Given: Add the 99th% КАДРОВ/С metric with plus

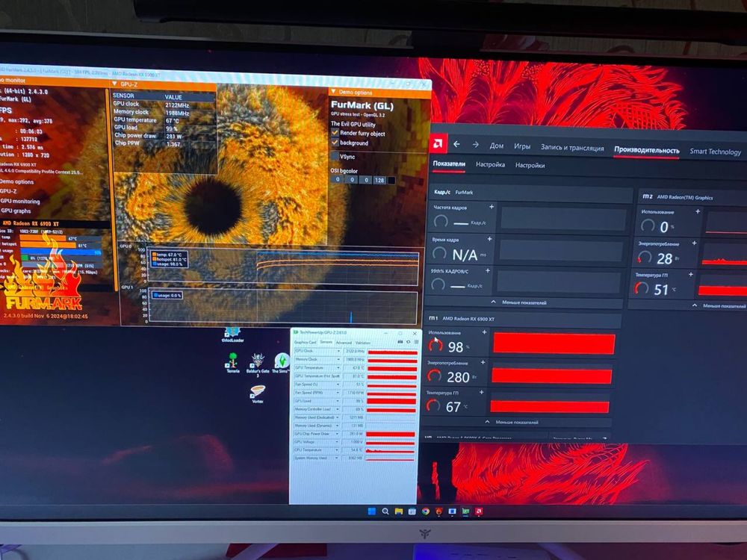Looking at the screenshot, I should 487,270.
